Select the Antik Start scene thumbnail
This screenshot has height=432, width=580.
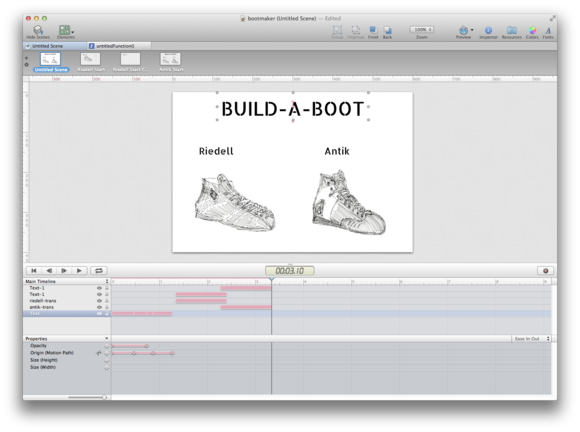(170, 59)
